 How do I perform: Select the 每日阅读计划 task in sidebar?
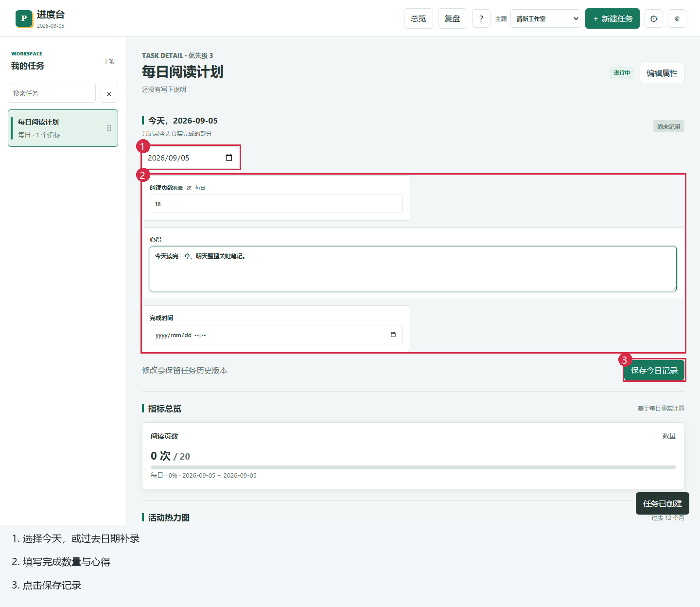tap(63, 128)
